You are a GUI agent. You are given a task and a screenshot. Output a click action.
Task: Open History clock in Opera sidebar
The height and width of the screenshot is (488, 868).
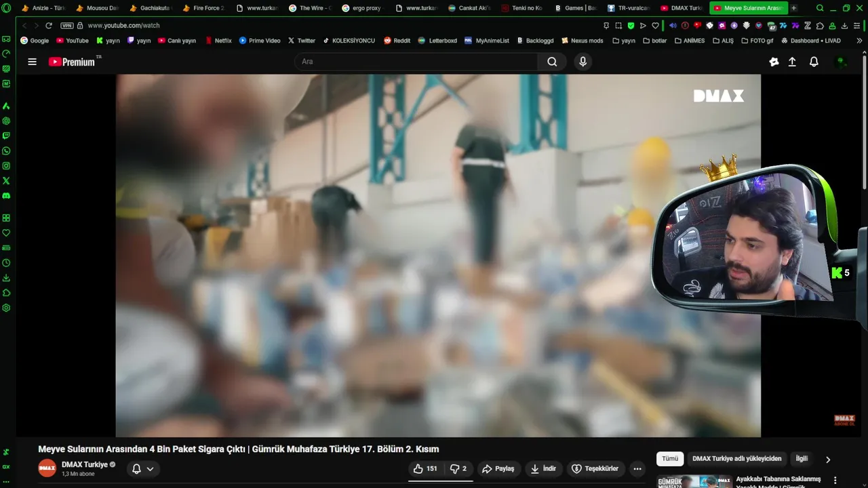(x=6, y=262)
